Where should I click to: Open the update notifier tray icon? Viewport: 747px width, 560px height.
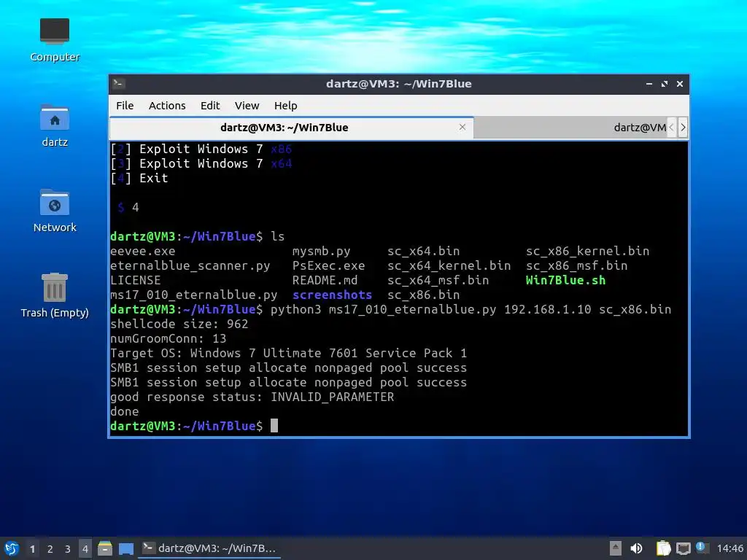click(703, 548)
